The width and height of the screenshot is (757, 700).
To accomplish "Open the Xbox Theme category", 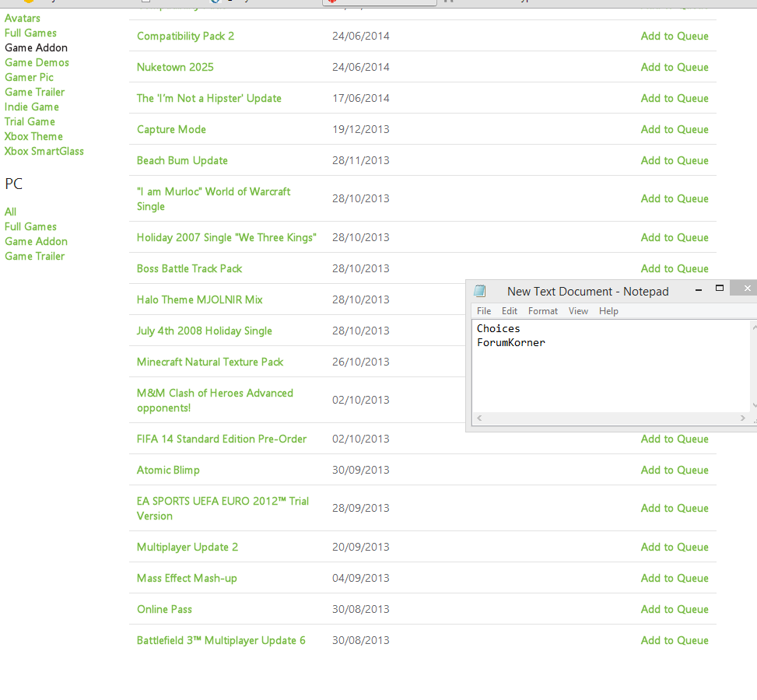I will point(33,137).
